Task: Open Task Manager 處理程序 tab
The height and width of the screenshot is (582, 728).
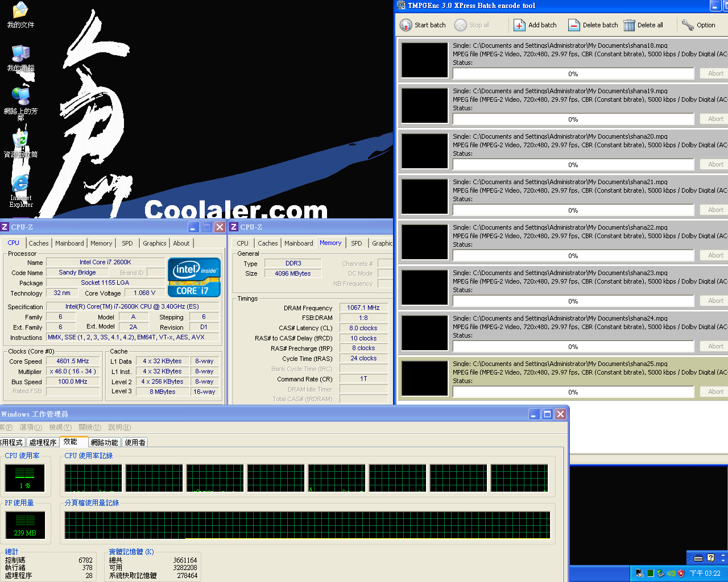Action: (43, 442)
